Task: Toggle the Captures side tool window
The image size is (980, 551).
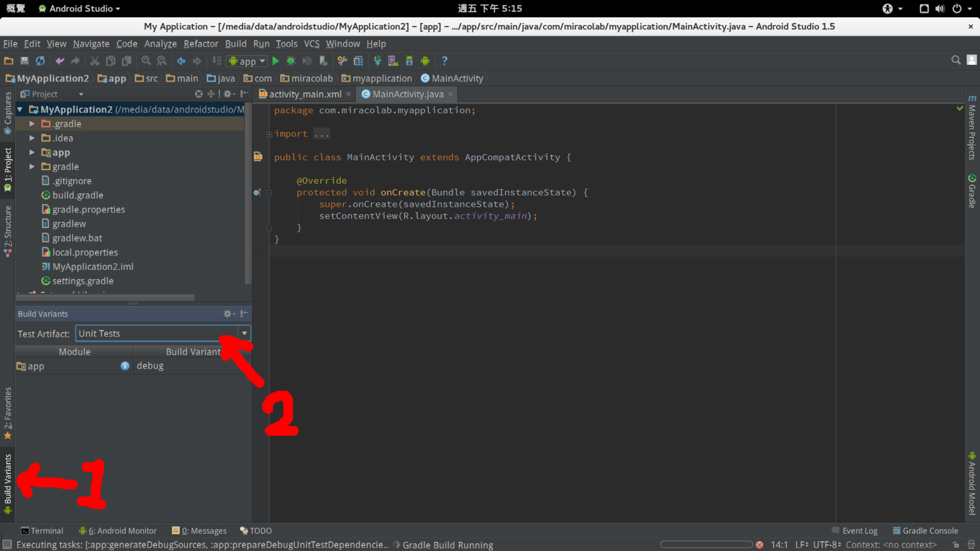Action: click(8, 113)
